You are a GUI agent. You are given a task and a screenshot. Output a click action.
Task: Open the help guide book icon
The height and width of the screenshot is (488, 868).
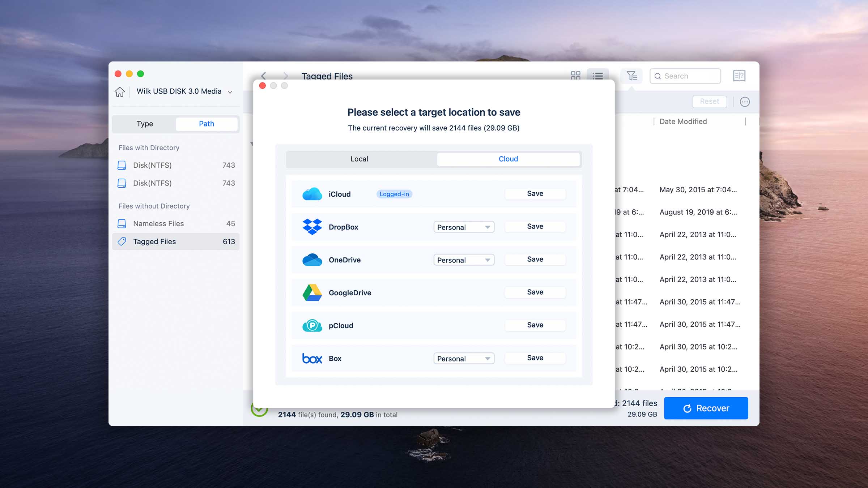(739, 76)
